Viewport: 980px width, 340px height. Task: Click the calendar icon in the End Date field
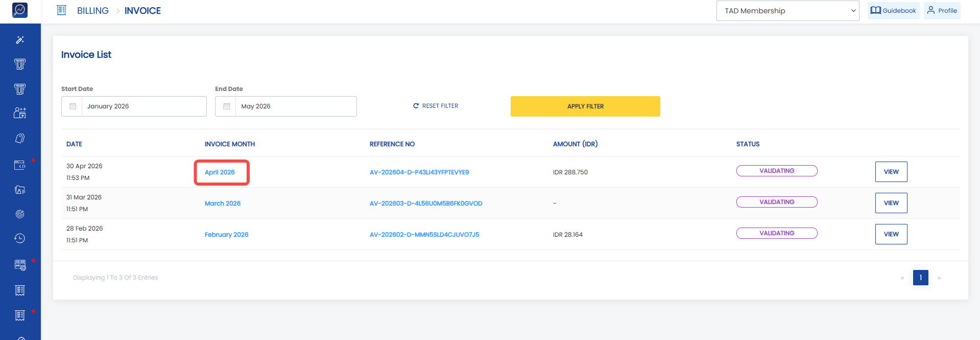(x=226, y=106)
